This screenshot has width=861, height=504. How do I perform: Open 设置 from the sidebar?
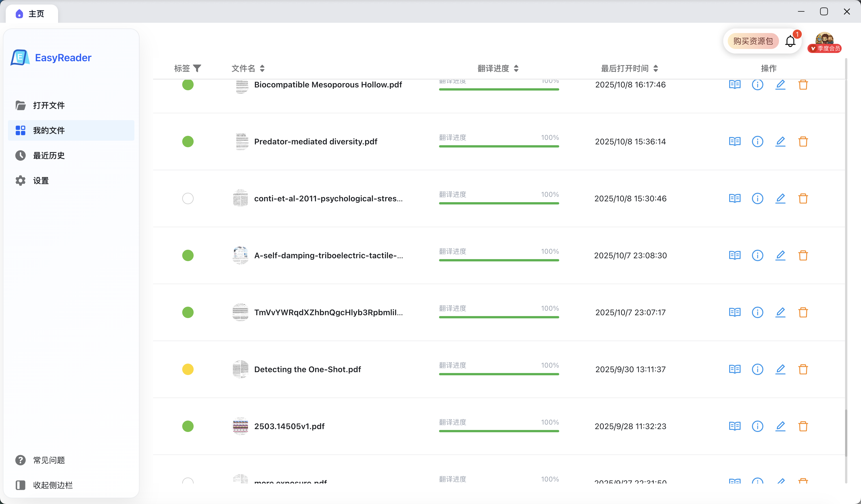click(x=41, y=181)
